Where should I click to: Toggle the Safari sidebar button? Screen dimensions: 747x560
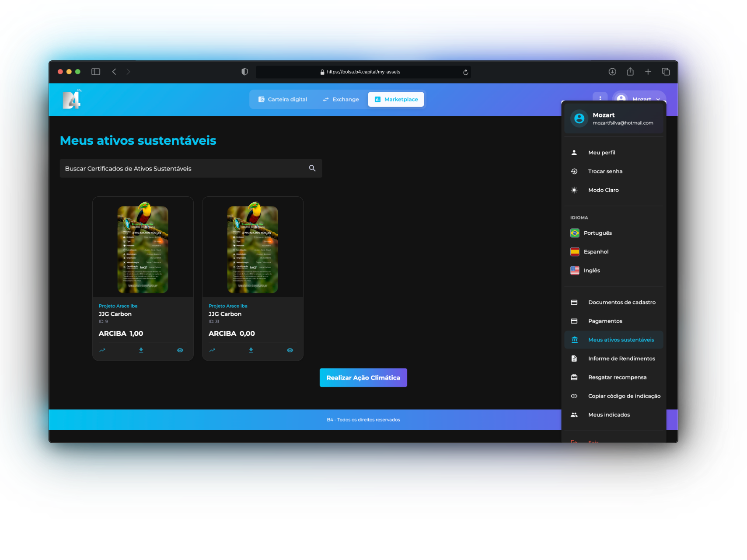pyautogui.click(x=96, y=72)
